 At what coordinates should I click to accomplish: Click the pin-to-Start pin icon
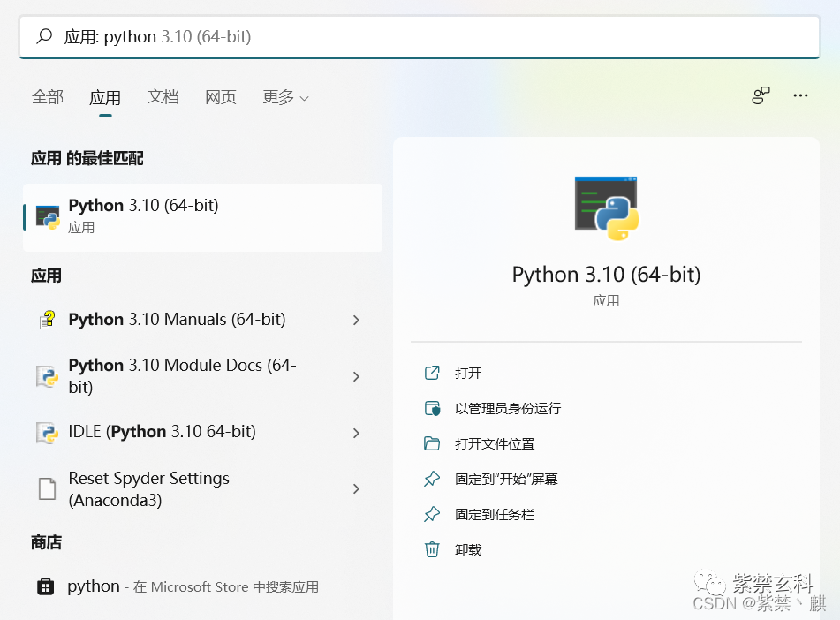pos(432,479)
